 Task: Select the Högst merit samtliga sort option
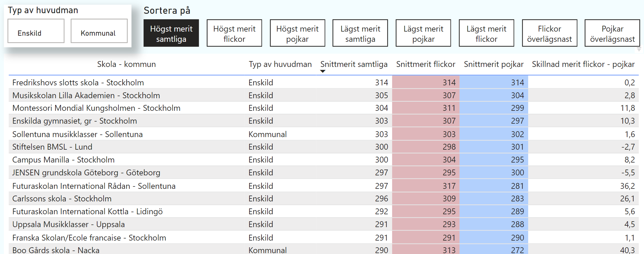[171, 33]
